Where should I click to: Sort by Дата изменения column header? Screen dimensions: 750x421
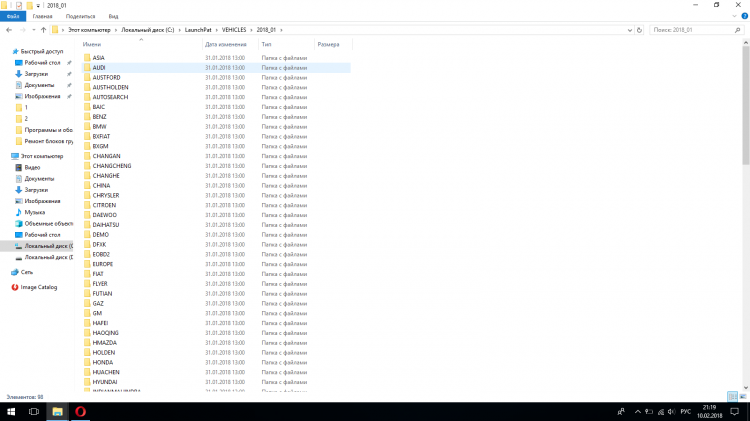pyautogui.click(x=225, y=45)
